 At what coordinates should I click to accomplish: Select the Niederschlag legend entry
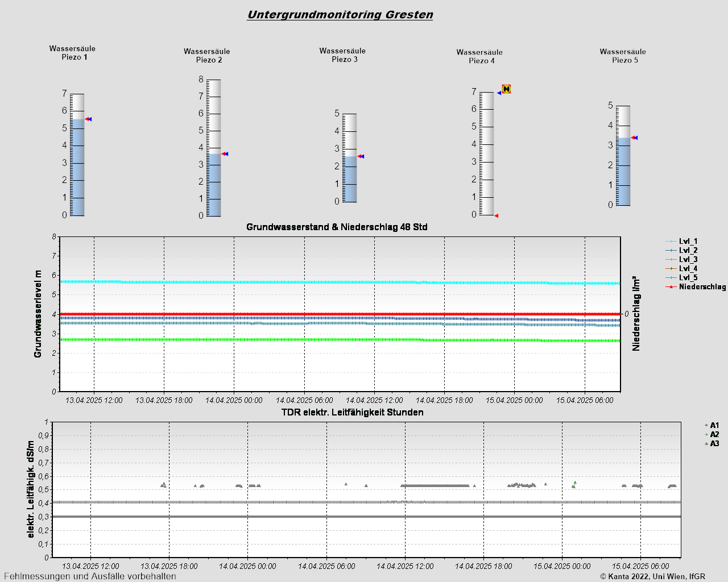click(696, 286)
